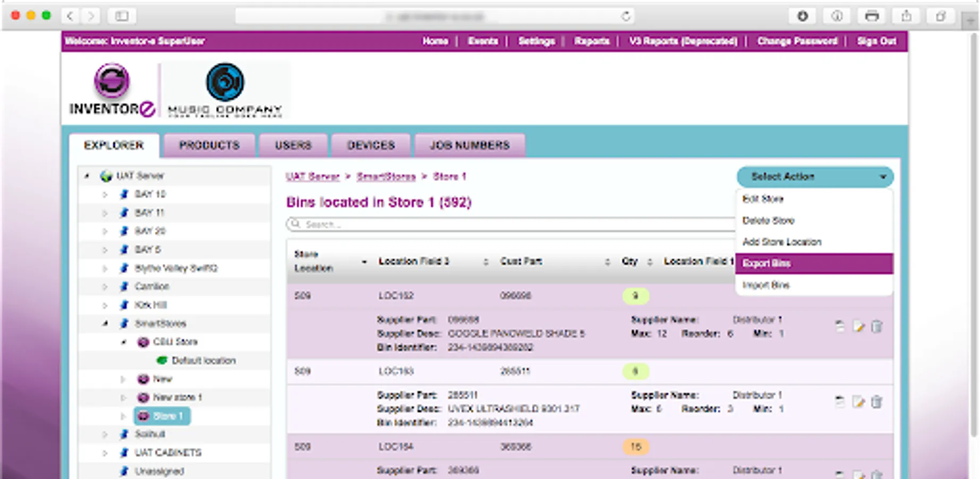This screenshot has width=980, height=479.
Task: Collapse the UAT Server tree node
Action: click(x=87, y=176)
